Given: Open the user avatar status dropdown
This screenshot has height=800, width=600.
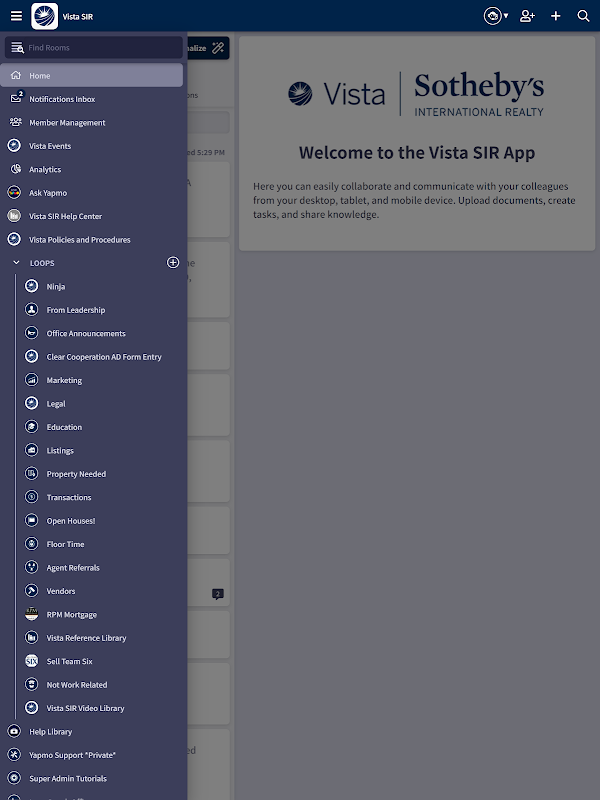Looking at the screenshot, I should coord(496,16).
